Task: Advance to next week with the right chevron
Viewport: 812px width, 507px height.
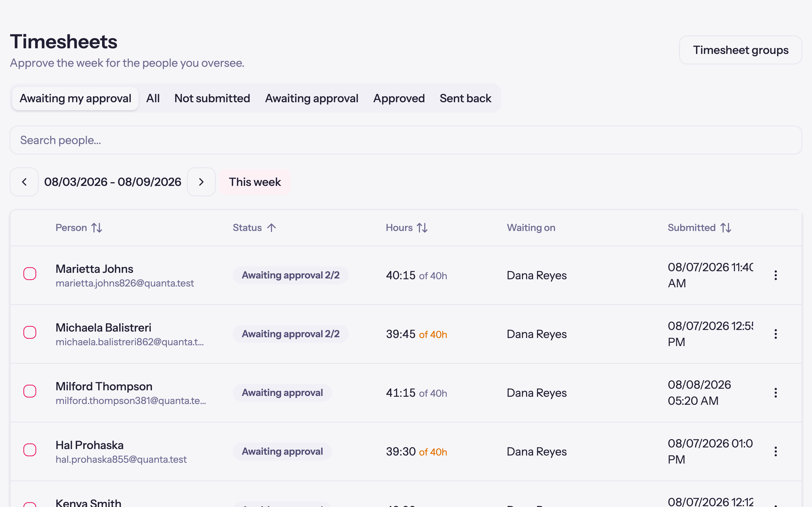Action: (x=201, y=182)
